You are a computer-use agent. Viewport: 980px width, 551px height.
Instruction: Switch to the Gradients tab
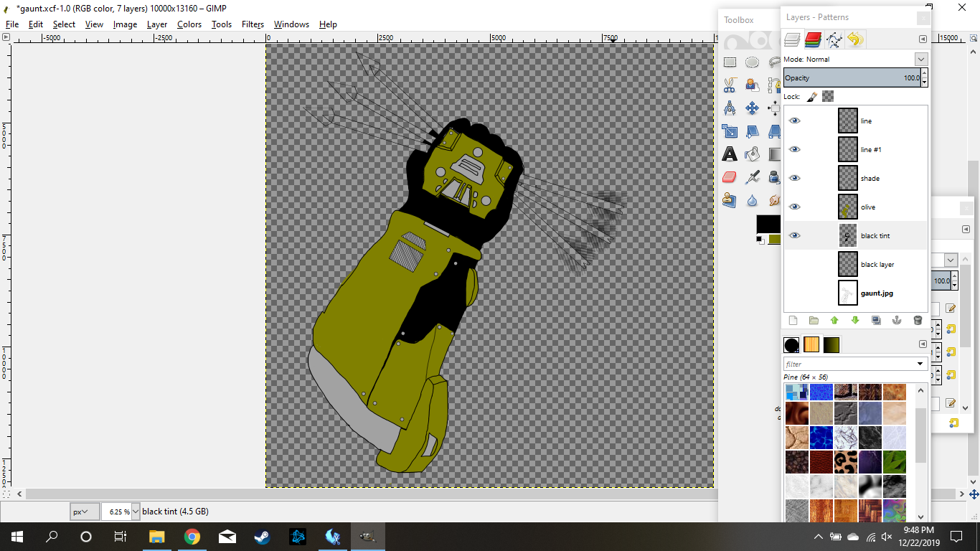(x=831, y=345)
